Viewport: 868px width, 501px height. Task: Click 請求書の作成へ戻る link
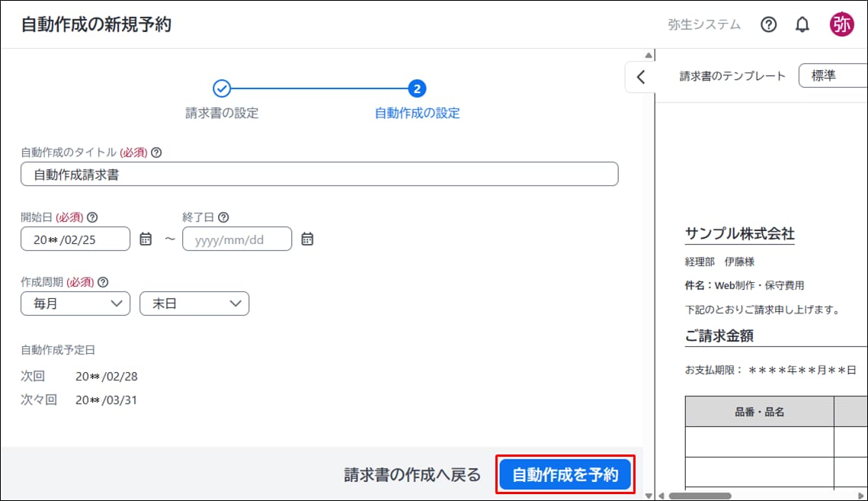pyautogui.click(x=412, y=475)
